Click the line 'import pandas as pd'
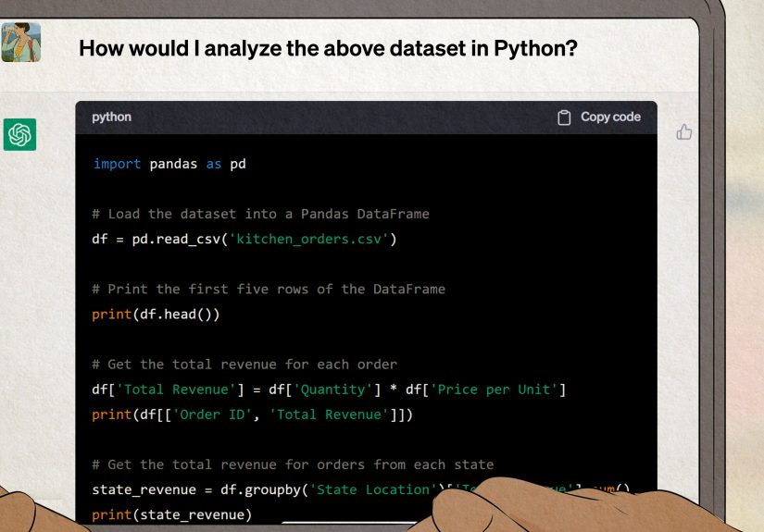Screen dimensions: 764x532 (169, 164)
